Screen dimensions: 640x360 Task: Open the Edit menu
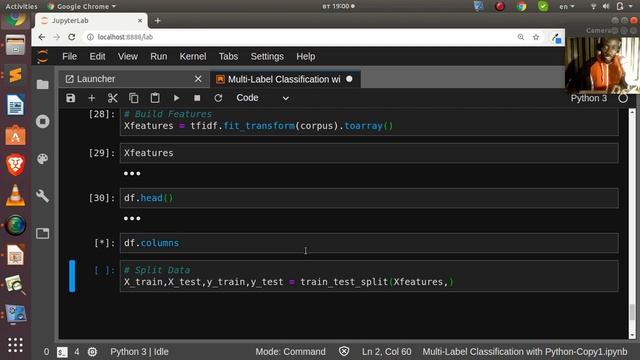(x=98, y=56)
